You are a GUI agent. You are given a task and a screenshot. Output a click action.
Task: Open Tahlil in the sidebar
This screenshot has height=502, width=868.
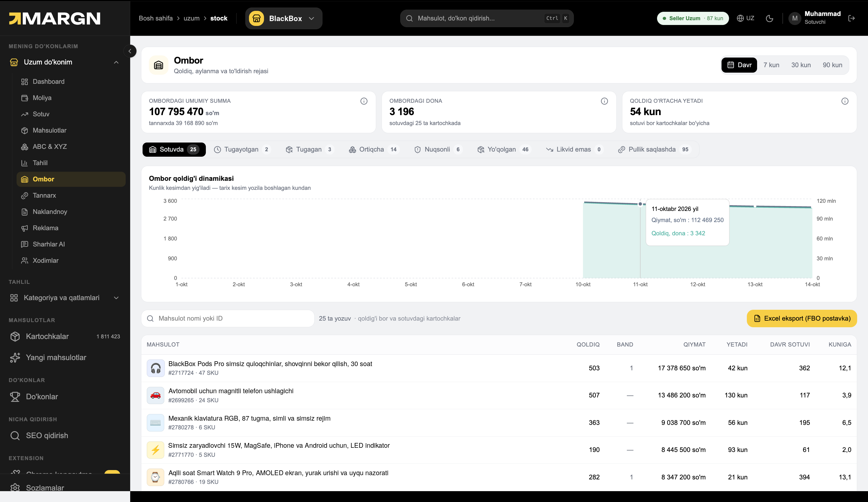click(x=71, y=163)
